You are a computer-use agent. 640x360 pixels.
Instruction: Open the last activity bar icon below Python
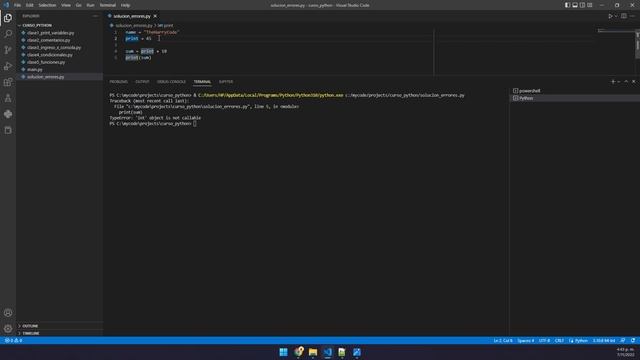(x=8, y=130)
